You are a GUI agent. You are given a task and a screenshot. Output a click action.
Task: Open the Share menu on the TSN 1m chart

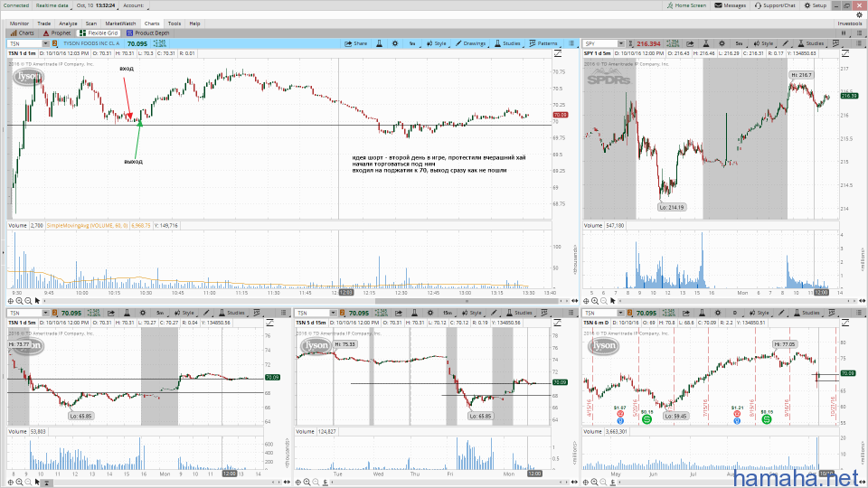pos(356,43)
